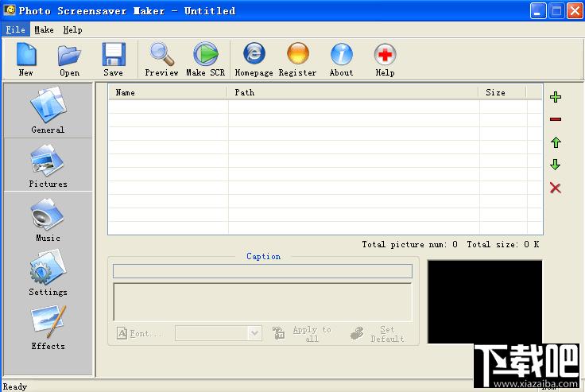This screenshot has height=392, width=585.
Task: Open the Help menu
Action: [x=73, y=30]
